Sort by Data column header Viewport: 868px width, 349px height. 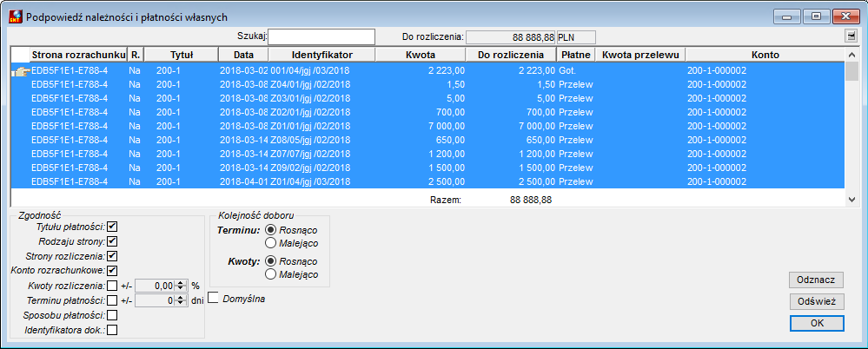pos(243,55)
